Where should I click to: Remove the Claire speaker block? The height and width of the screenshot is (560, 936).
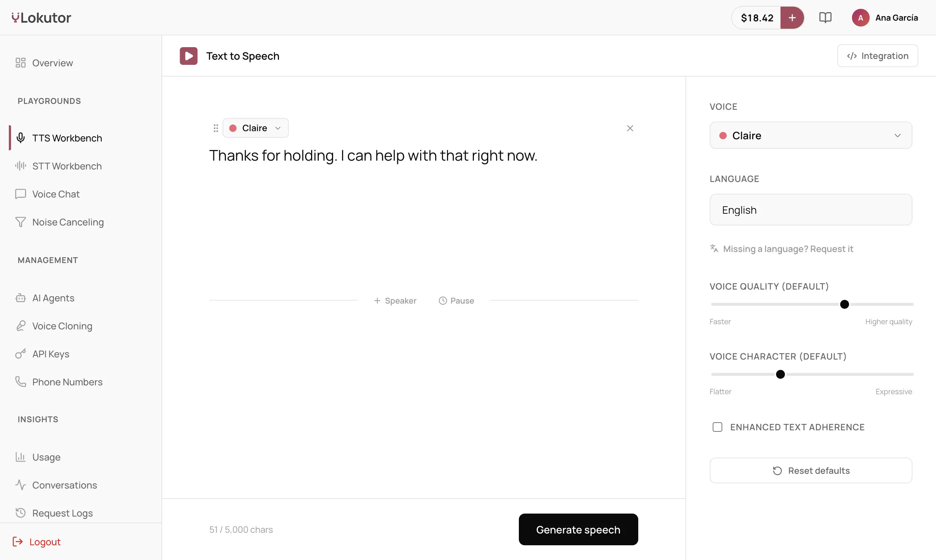pos(630,128)
